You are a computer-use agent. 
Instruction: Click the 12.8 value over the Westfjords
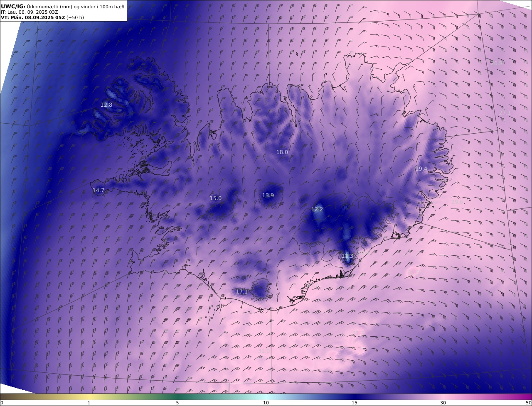pos(106,105)
